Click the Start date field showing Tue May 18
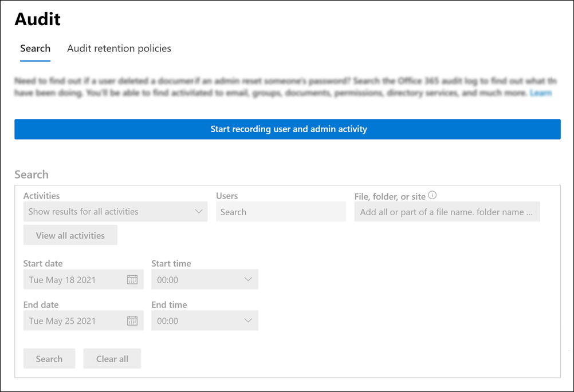The height and width of the screenshot is (392, 574). click(74, 279)
